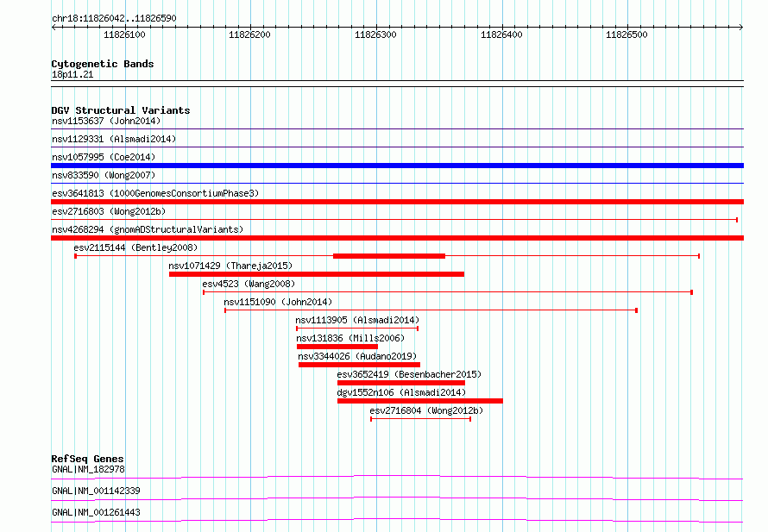Open the nsv833590 (Wong2007) variant
768x532 pixels.
tap(104, 175)
